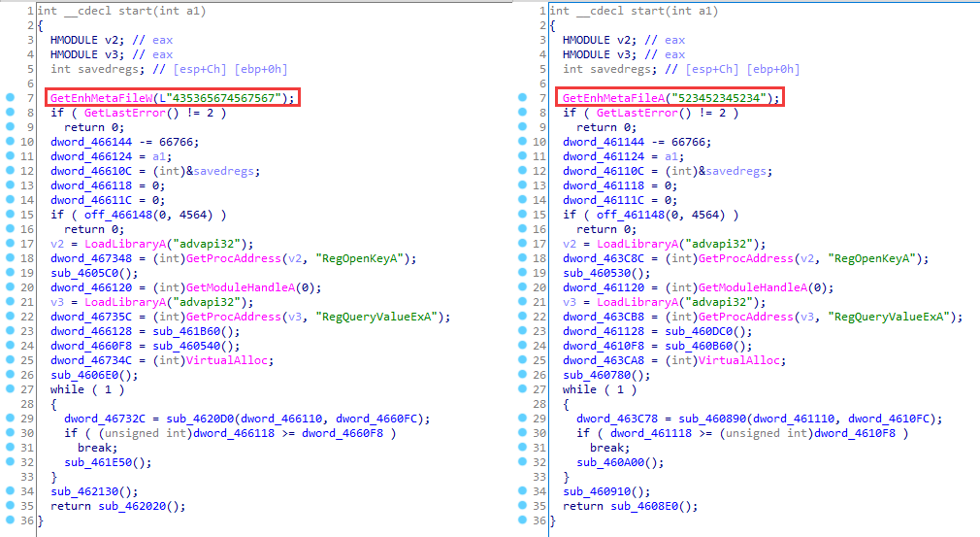Click the "523452345234" string argument
The height and width of the screenshot is (537, 980).
tap(719, 98)
